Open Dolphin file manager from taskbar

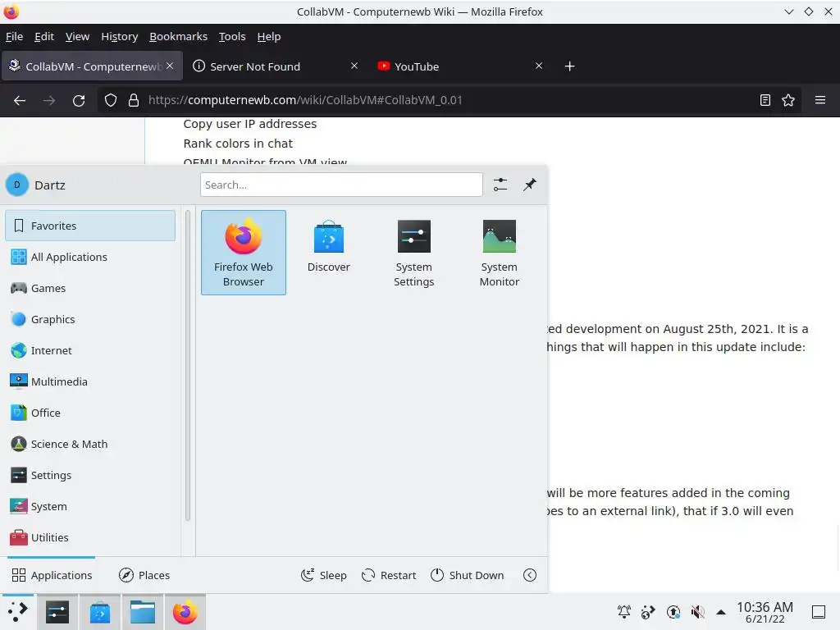point(143,612)
